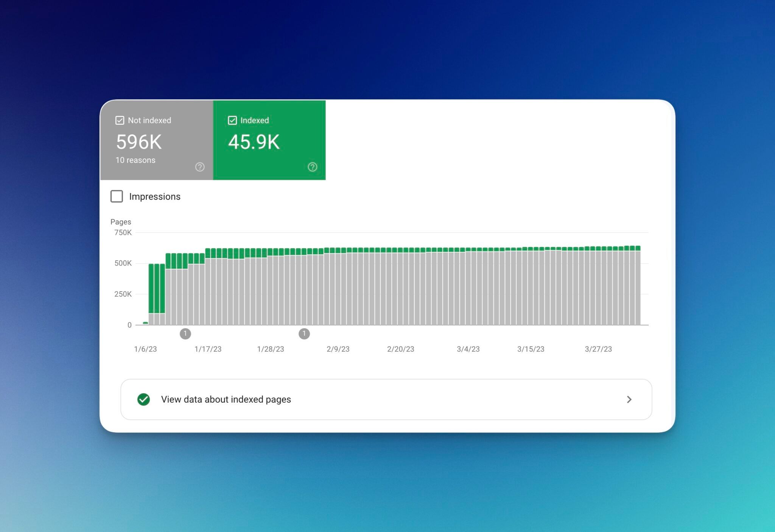
Task: Click tiny first green bar near 1/6/23
Action: (145, 323)
